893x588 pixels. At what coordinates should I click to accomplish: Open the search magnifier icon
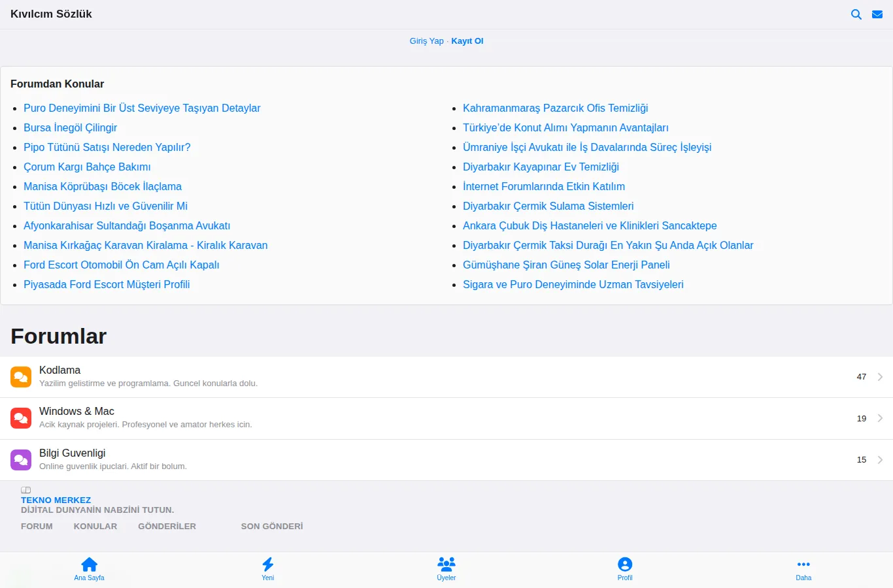[x=856, y=14]
